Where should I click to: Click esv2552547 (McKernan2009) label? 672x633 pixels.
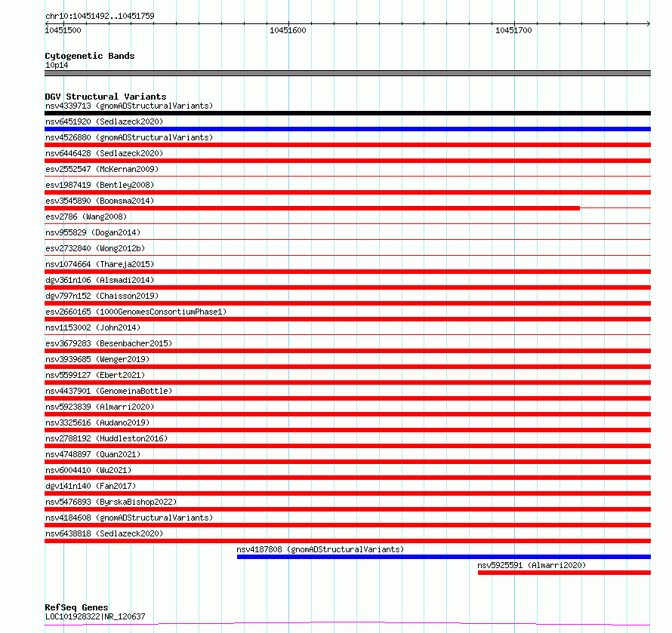pyautogui.click(x=102, y=169)
